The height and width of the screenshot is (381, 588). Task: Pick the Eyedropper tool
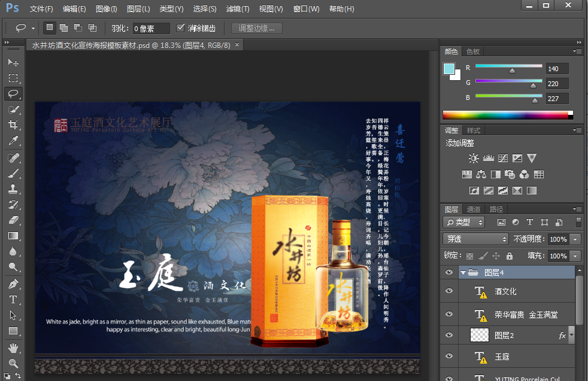coord(13,141)
